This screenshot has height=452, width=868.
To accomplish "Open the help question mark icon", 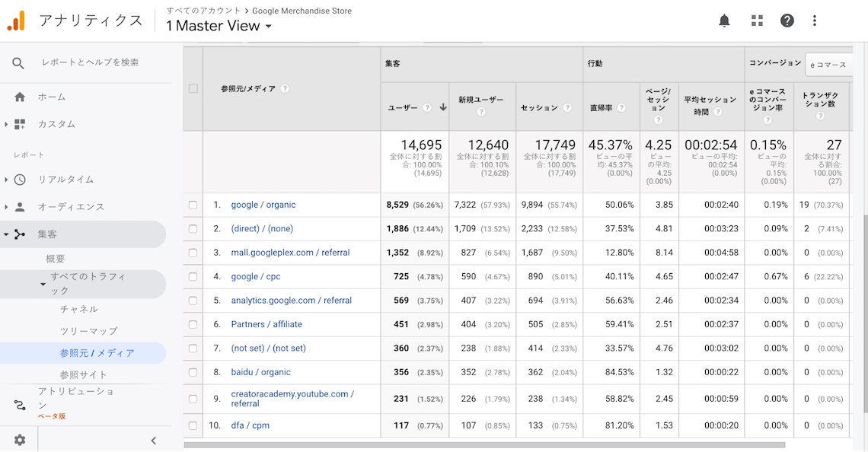I will point(787,21).
